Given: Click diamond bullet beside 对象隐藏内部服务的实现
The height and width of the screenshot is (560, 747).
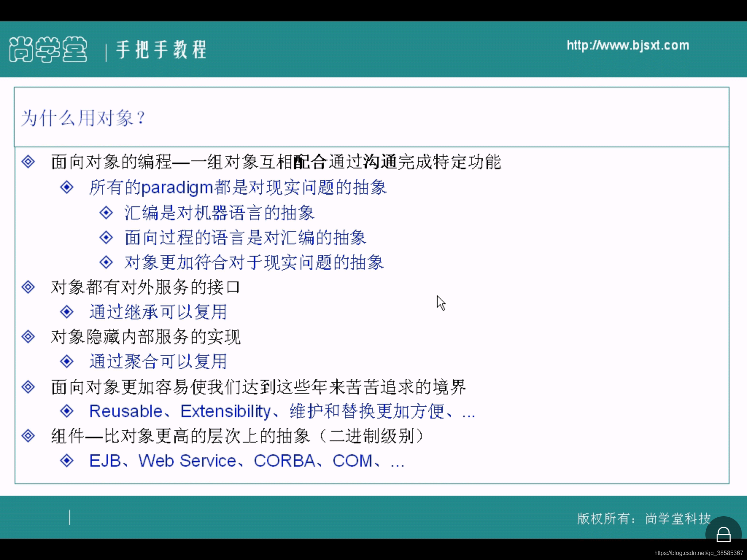Looking at the screenshot, I should click(x=28, y=337).
